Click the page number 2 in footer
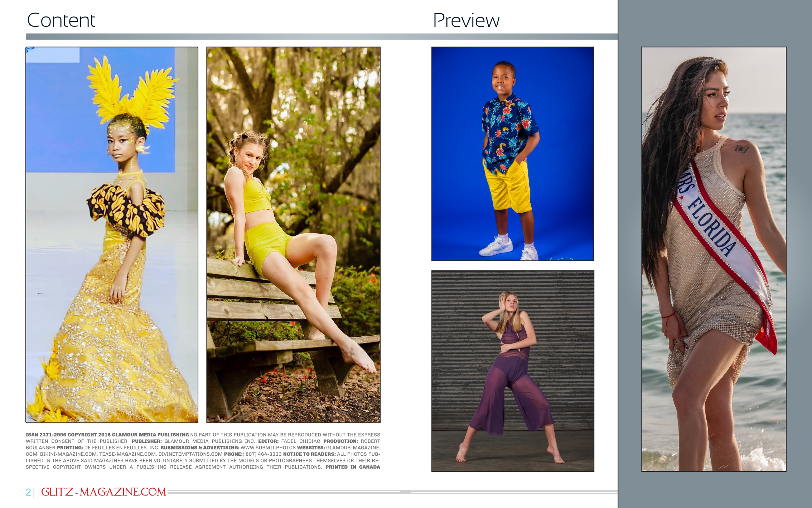 coord(28,492)
